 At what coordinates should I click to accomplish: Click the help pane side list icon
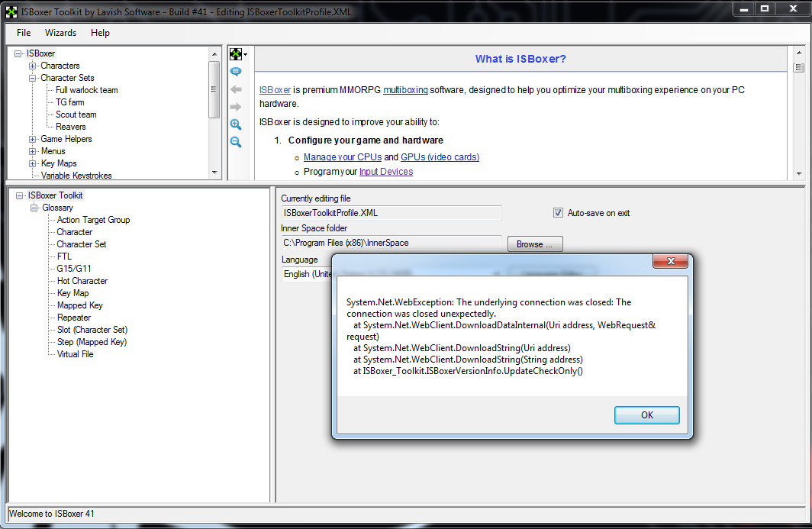point(798,67)
